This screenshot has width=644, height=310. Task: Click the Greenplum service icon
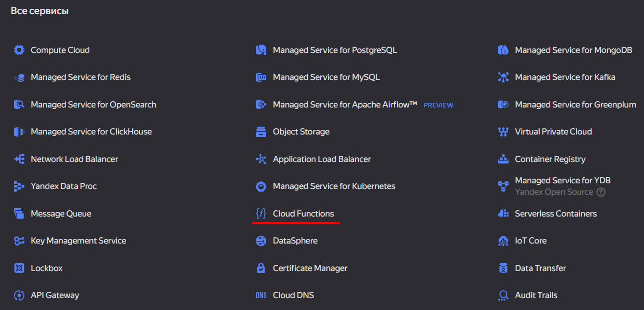(503, 104)
